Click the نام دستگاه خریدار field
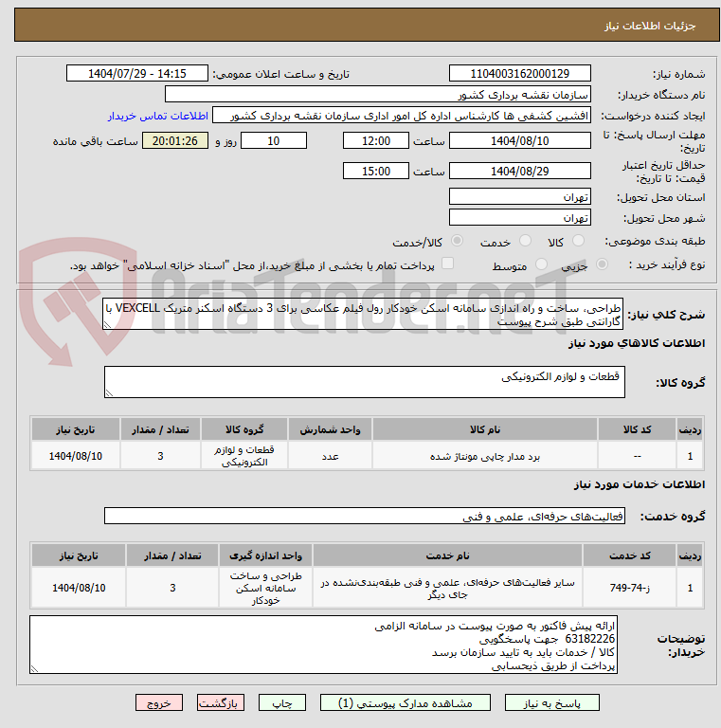 point(378,94)
